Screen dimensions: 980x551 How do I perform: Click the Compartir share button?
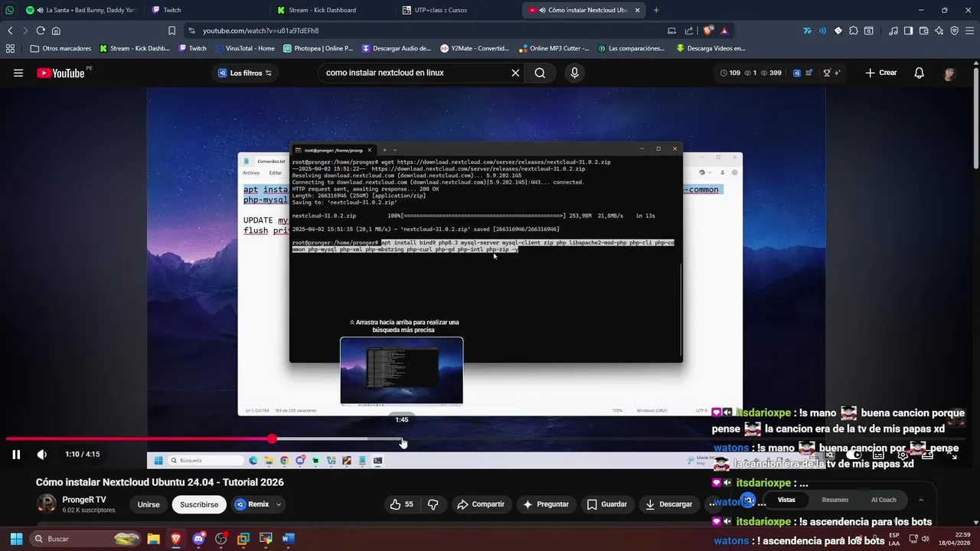(x=480, y=504)
